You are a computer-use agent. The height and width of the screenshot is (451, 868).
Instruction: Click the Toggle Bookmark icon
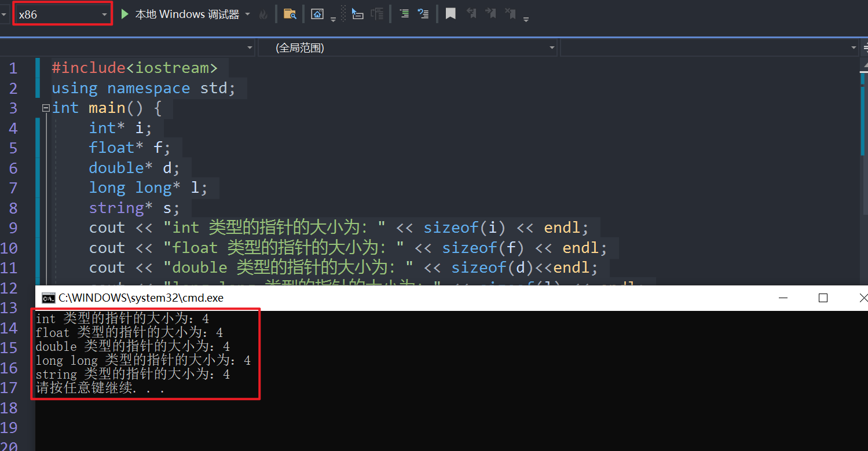pyautogui.click(x=451, y=14)
